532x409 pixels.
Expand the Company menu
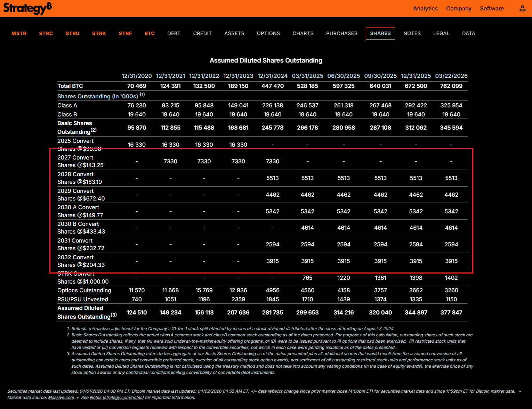coord(459,8)
